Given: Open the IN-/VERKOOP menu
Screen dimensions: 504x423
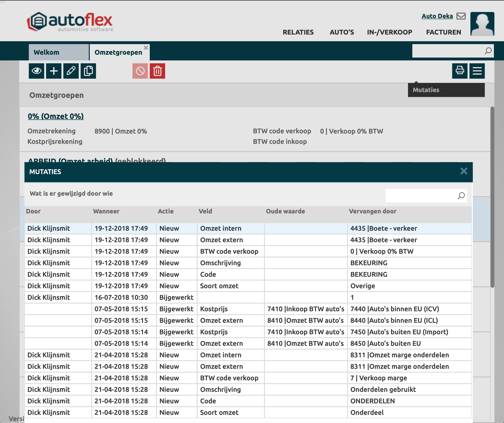Looking at the screenshot, I should click(390, 32).
